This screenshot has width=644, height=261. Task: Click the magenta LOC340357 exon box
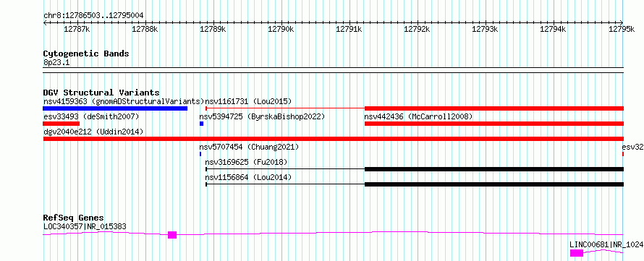172,235
